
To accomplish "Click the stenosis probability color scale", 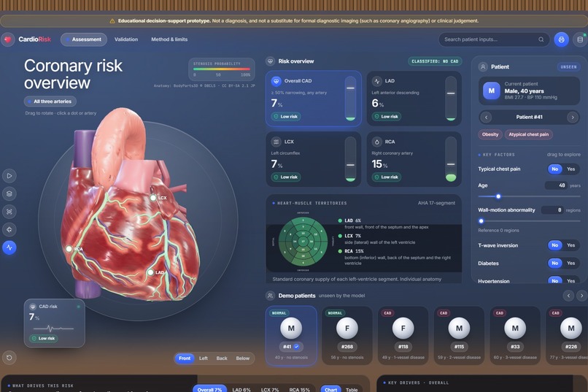I will click(x=222, y=69).
